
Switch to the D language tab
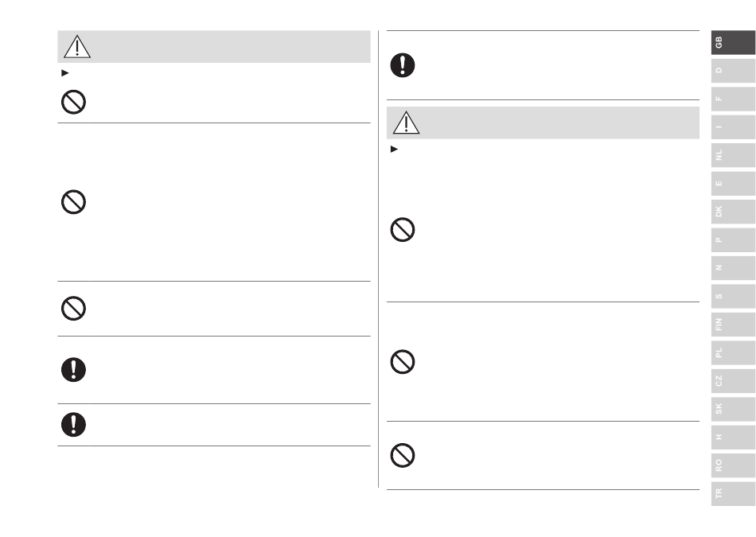(x=733, y=70)
